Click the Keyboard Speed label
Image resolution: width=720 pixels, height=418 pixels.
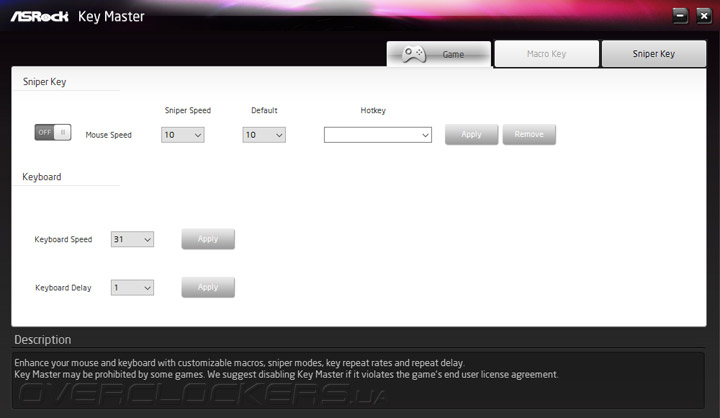[x=63, y=239]
